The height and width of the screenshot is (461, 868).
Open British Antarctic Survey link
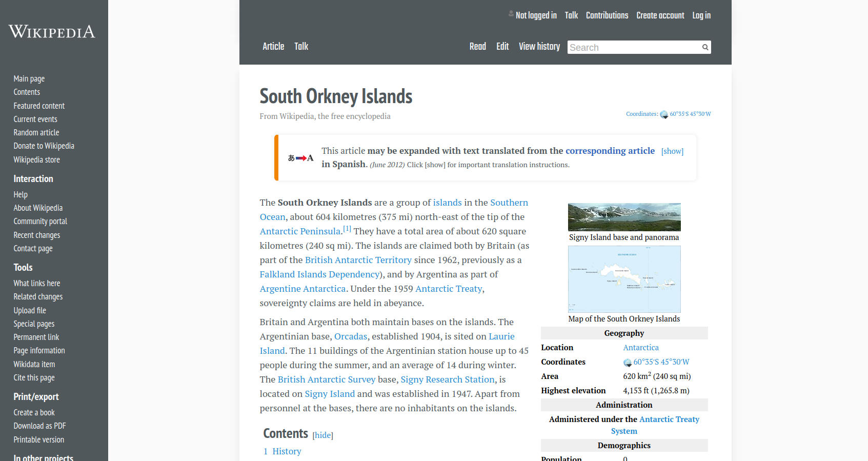pyautogui.click(x=327, y=379)
